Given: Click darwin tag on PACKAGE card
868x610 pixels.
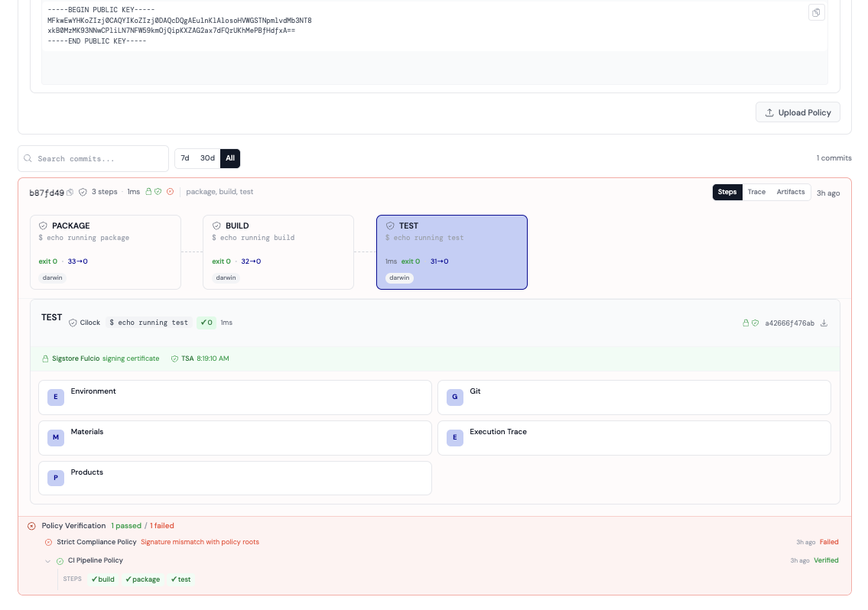Looking at the screenshot, I should 53,278.
